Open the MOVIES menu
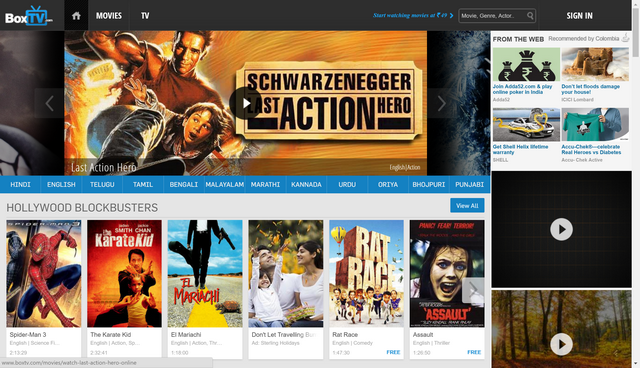The width and height of the screenshot is (640, 368). coord(109,16)
